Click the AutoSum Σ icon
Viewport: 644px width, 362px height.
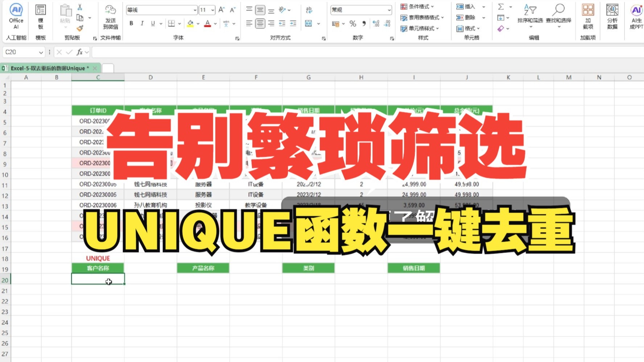point(501,7)
